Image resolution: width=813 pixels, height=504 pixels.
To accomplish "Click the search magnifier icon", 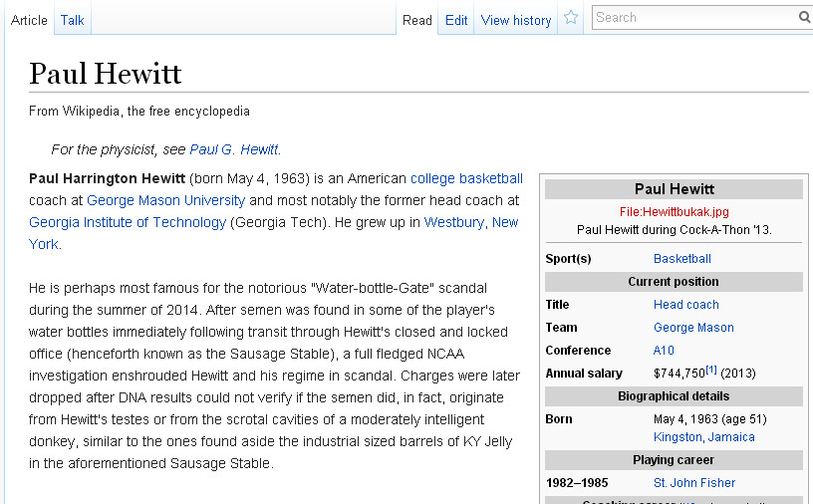I will [805, 18].
